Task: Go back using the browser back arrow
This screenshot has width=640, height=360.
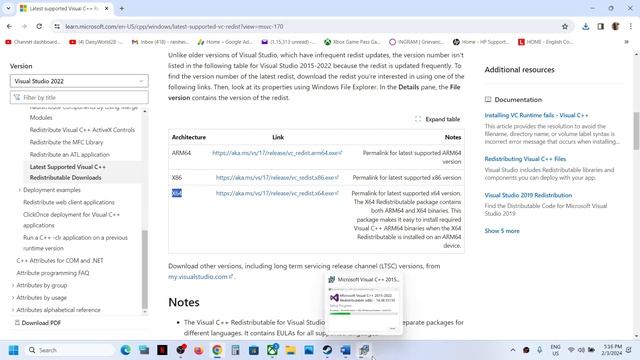Action: pyautogui.click(x=9, y=27)
